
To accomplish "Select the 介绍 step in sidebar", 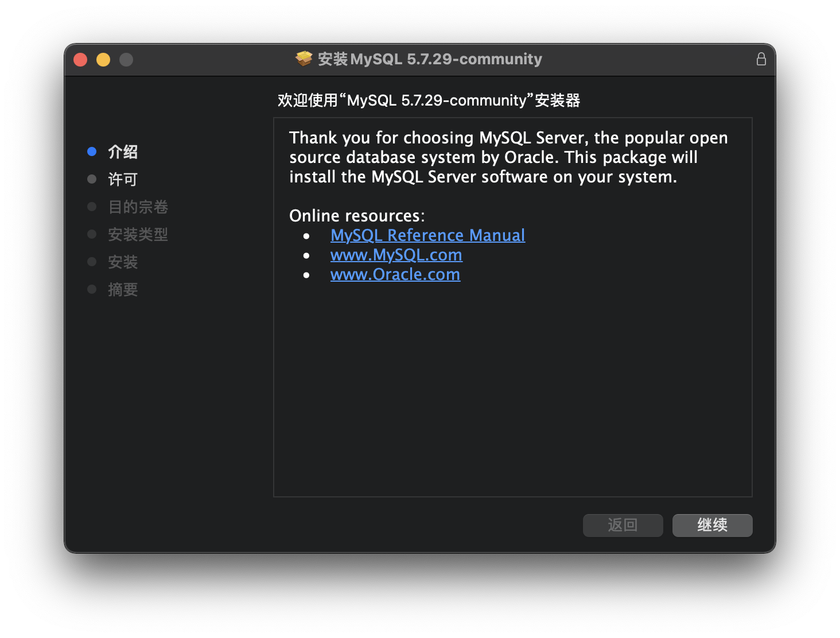I will (122, 151).
